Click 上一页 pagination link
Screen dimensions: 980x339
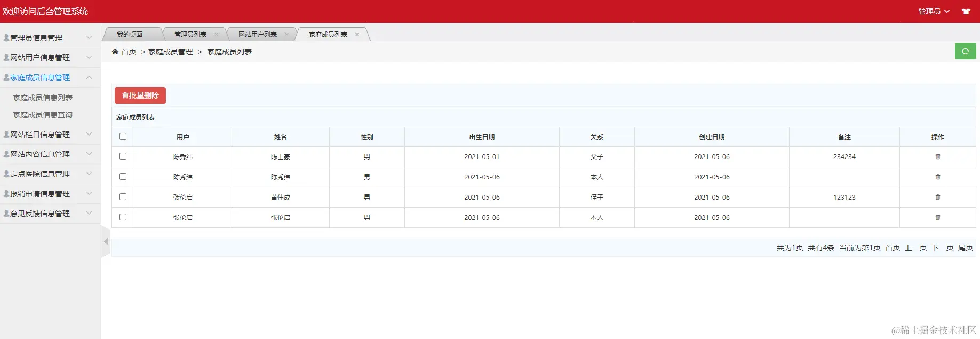point(915,248)
